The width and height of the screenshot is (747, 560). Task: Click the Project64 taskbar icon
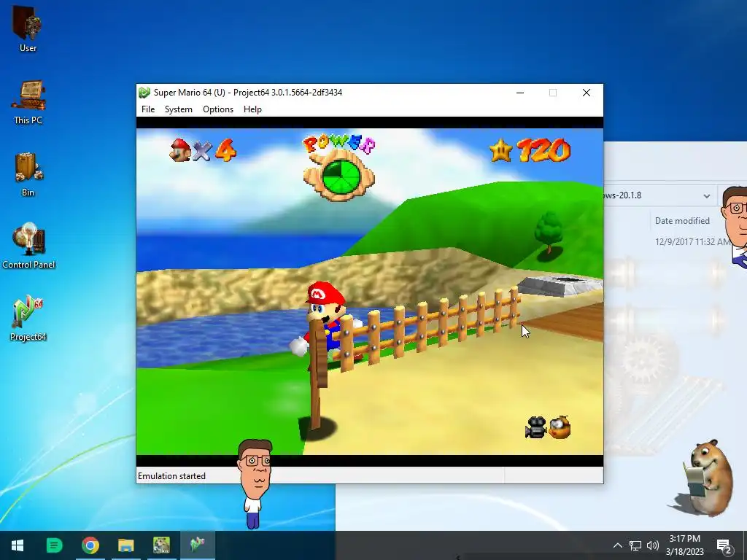197,544
